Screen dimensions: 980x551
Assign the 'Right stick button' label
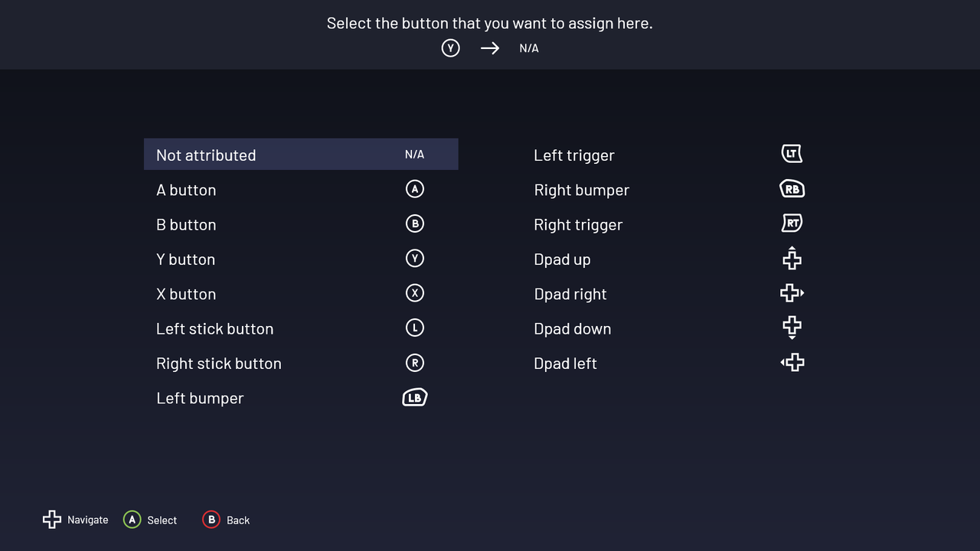pos(218,364)
